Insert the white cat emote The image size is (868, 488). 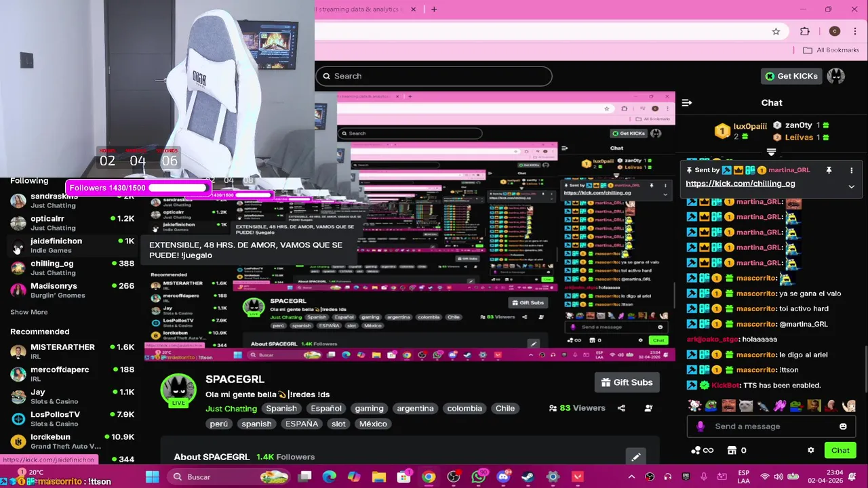(x=746, y=406)
